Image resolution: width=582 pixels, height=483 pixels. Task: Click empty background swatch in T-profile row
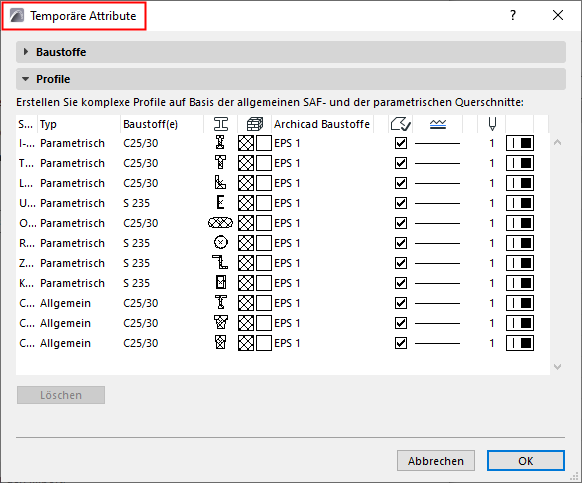coord(264,163)
